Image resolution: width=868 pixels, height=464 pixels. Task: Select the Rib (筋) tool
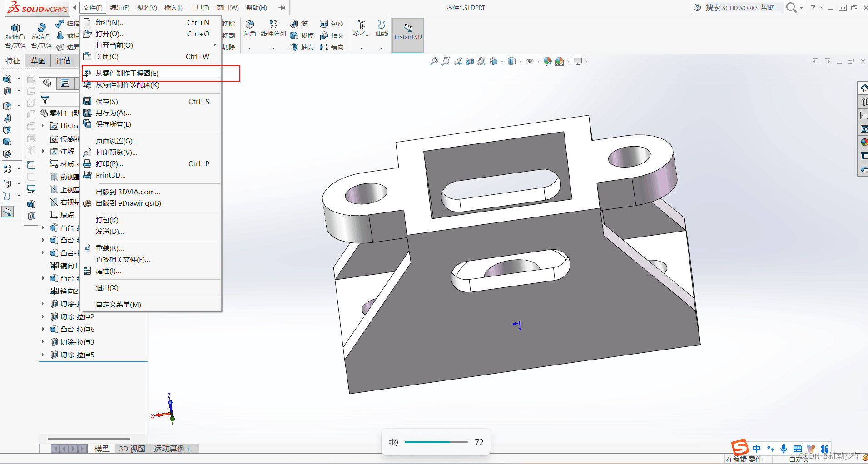click(x=299, y=24)
